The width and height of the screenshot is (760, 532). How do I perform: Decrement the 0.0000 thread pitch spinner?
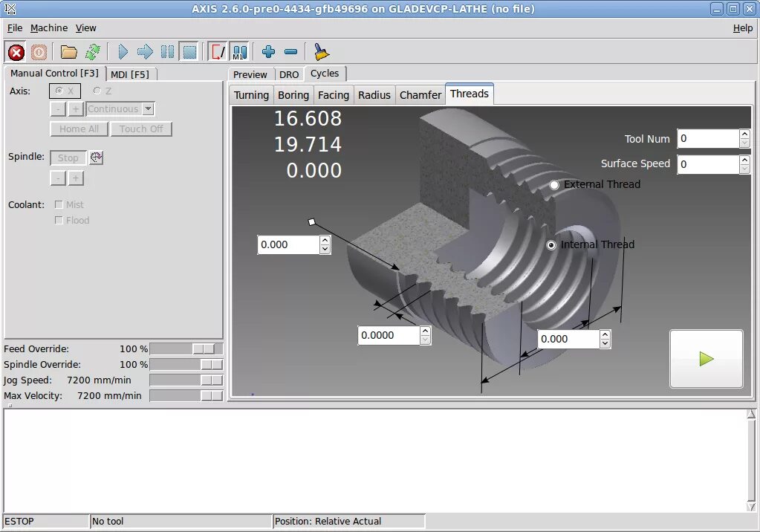(425, 340)
